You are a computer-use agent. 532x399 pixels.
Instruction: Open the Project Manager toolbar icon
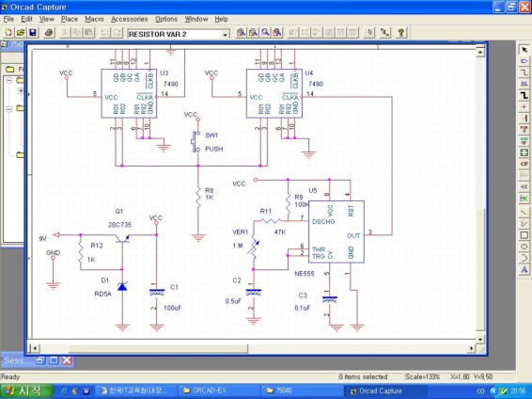[x=384, y=33]
